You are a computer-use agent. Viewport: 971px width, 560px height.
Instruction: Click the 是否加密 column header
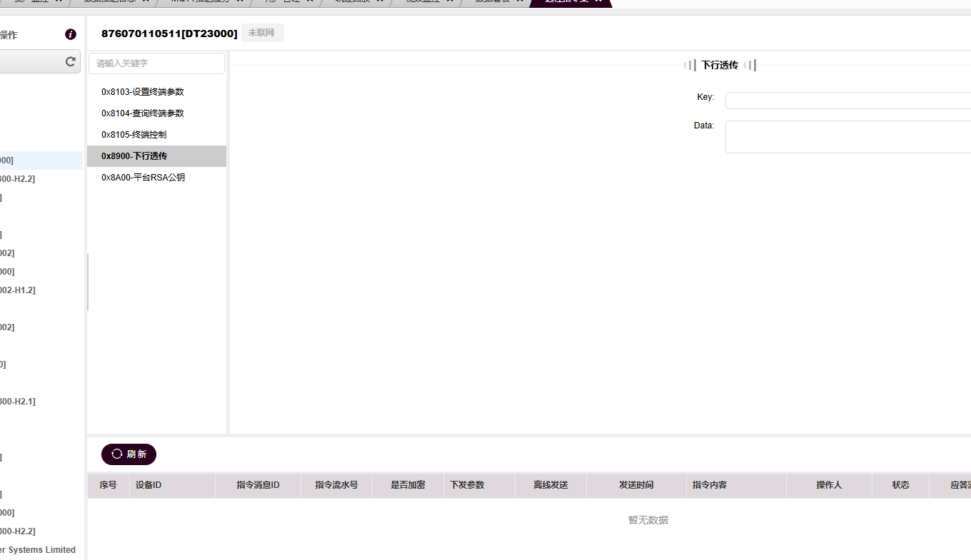pyautogui.click(x=408, y=485)
